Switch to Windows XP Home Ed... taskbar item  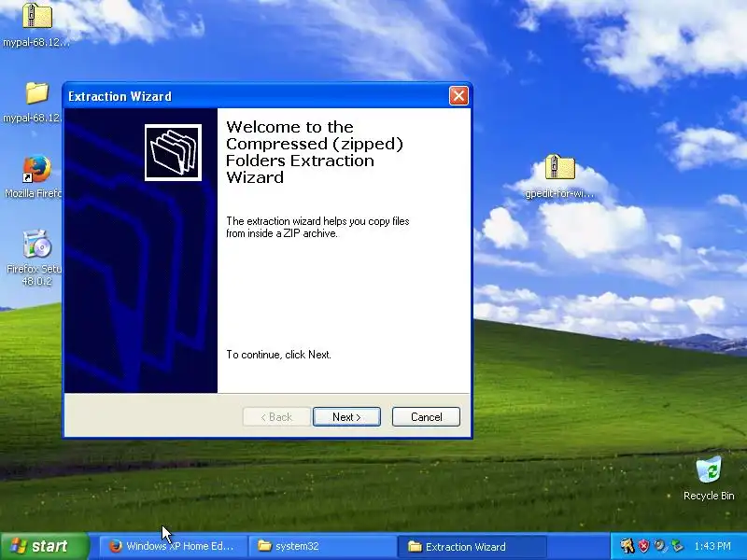(172, 546)
